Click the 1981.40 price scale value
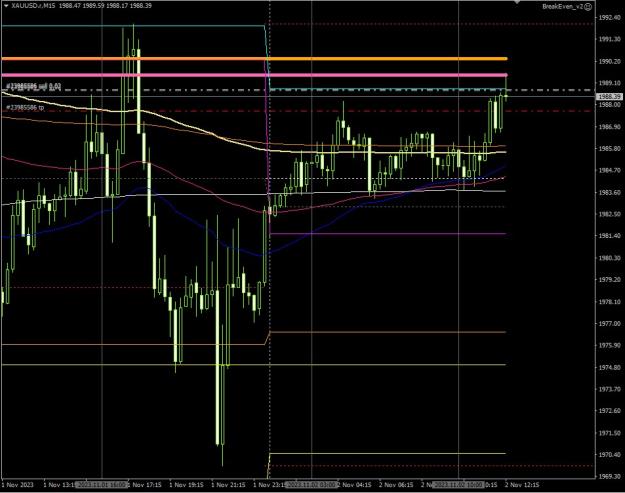The width and height of the screenshot is (625, 493). click(x=609, y=236)
